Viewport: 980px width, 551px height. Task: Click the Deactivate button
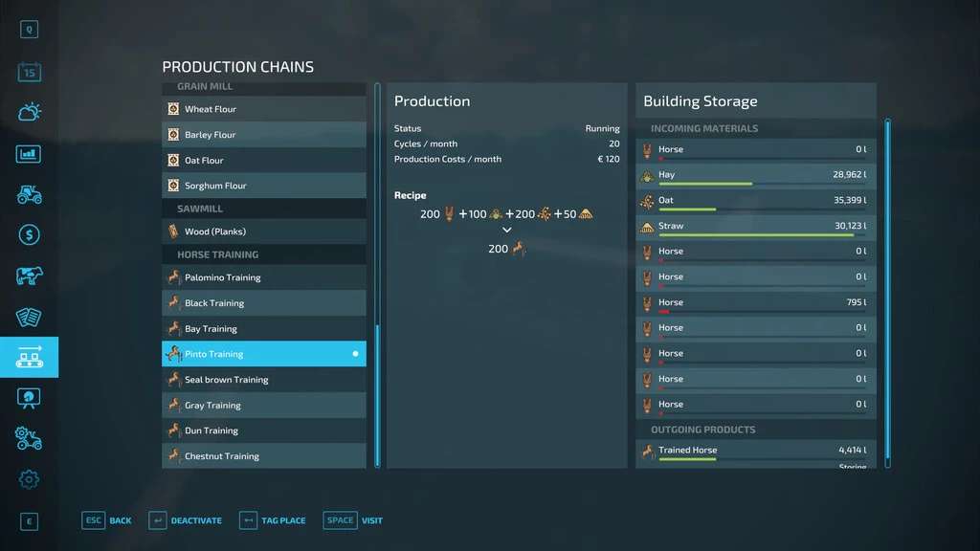tap(186, 520)
